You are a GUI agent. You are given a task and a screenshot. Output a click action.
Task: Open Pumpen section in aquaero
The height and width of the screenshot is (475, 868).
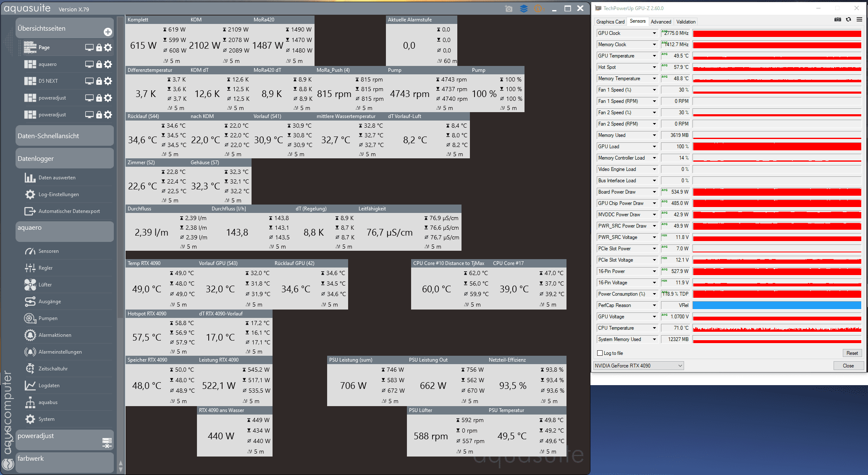click(48, 318)
